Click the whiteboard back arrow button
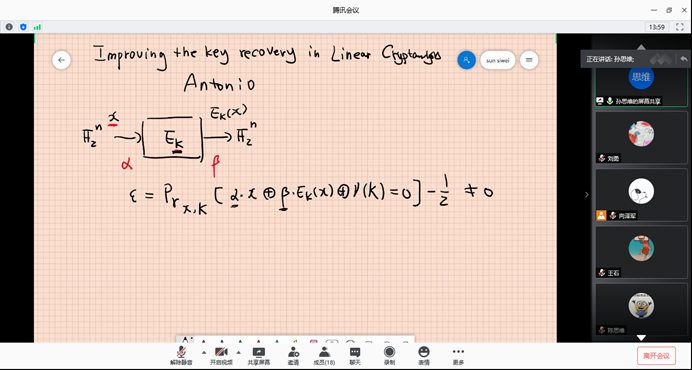Image resolution: width=692 pixels, height=370 pixels. tap(61, 60)
